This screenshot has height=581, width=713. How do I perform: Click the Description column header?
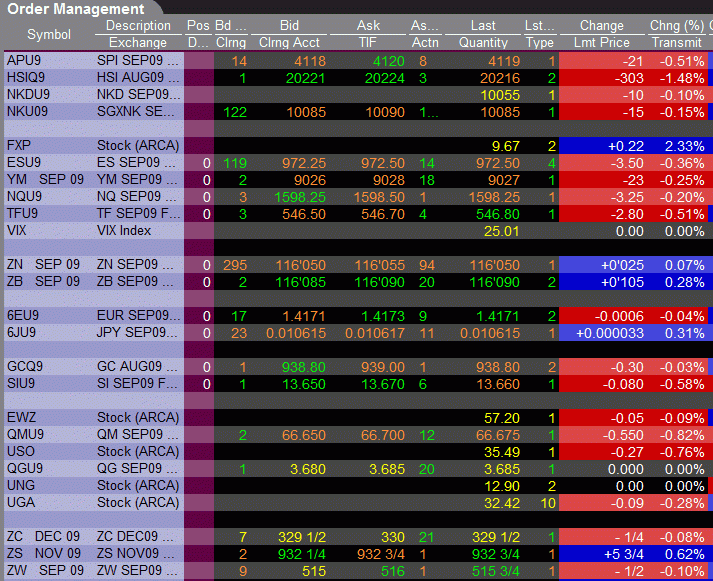138,25
